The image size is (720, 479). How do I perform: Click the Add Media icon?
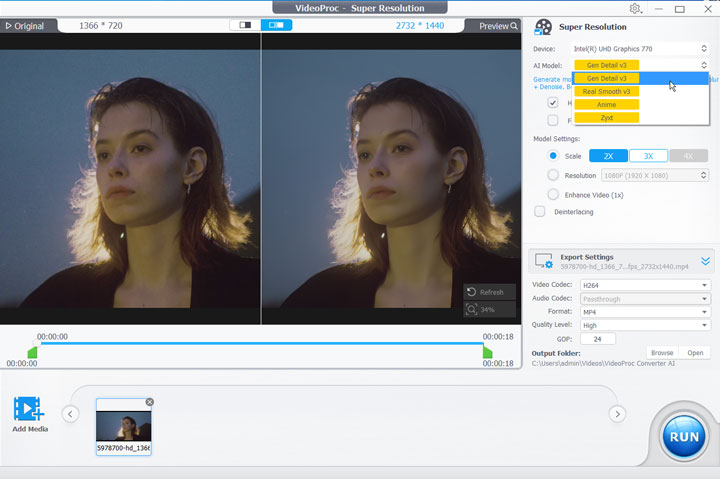[x=29, y=409]
